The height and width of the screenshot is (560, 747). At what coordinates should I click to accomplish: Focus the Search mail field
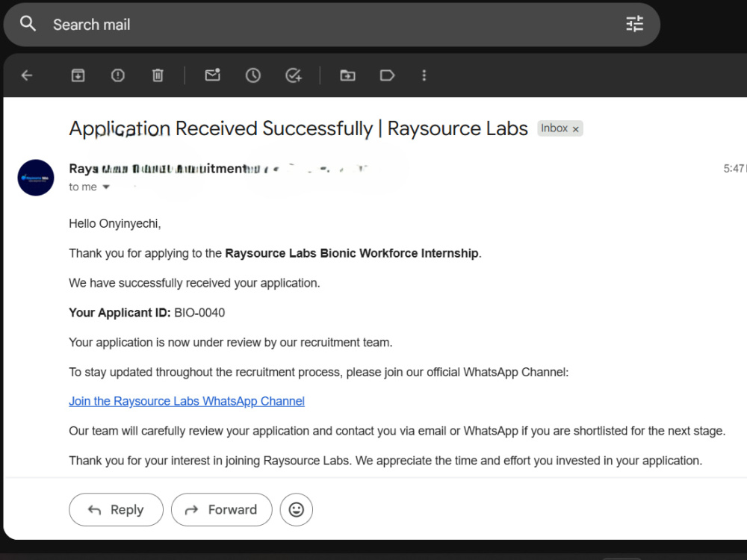point(332,25)
